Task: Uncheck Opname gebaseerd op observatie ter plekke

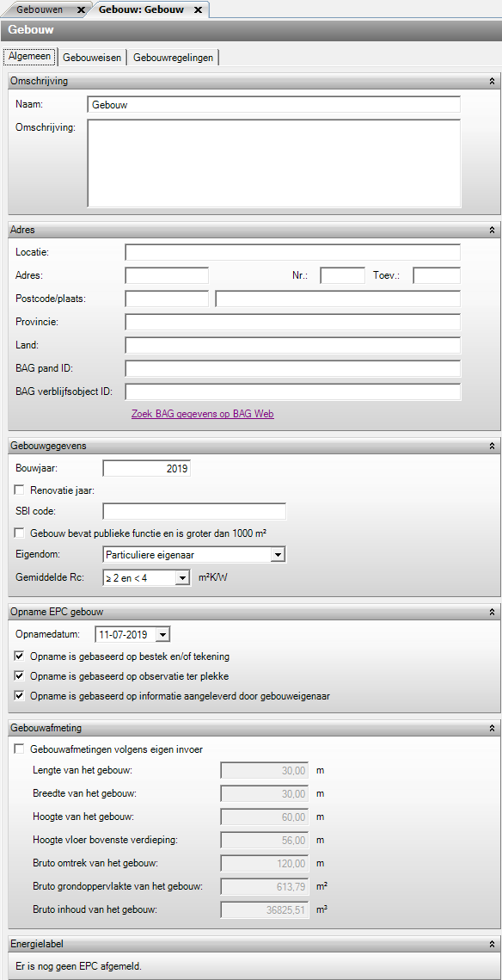Action: click(20, 676)
